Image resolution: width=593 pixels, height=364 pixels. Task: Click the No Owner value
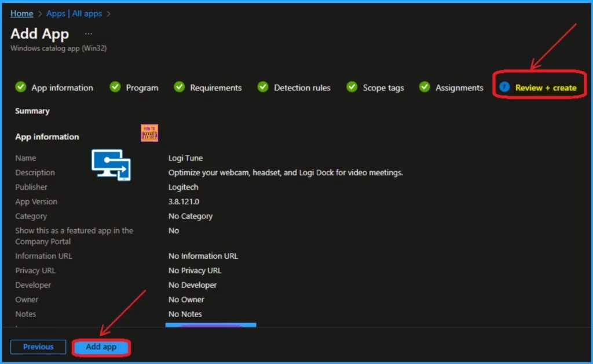[186, 299]
